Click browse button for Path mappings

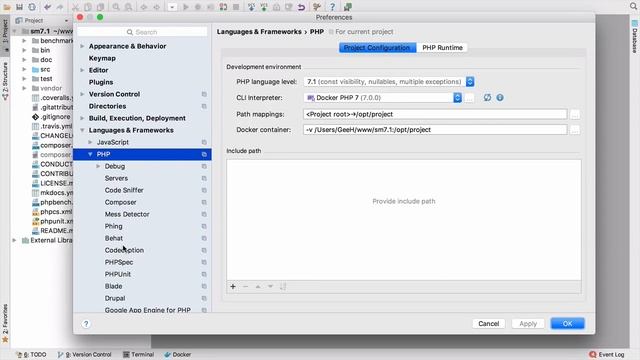(575, 115)
